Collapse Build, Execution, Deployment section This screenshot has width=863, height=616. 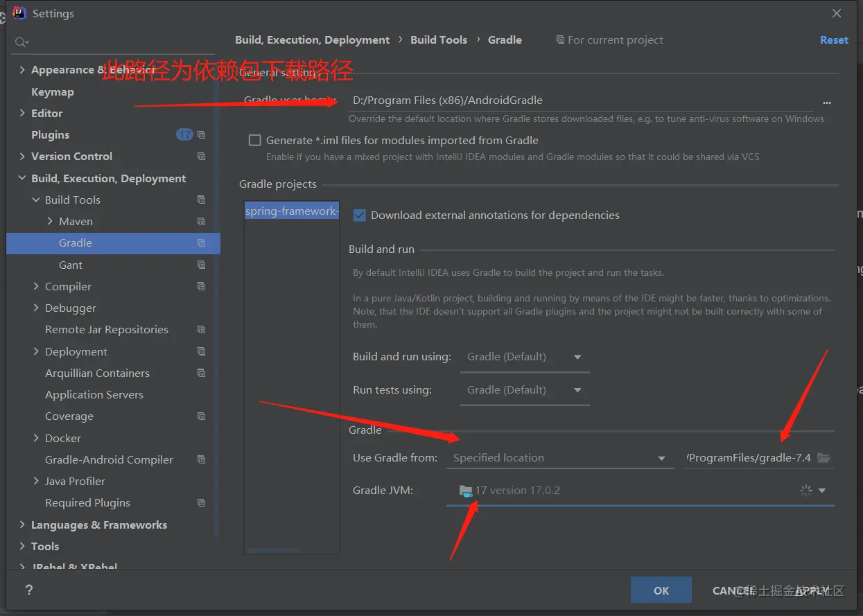coord(22,178)
